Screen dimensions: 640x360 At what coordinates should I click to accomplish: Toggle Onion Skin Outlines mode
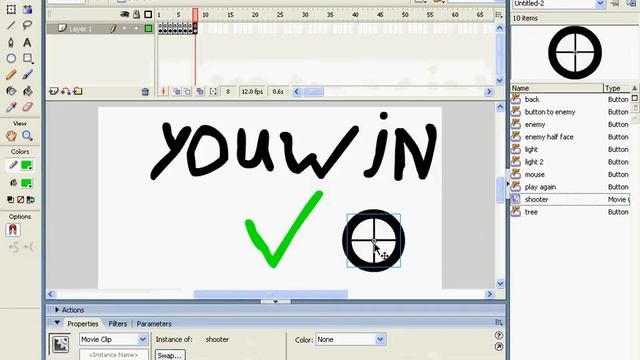point(187,91)
